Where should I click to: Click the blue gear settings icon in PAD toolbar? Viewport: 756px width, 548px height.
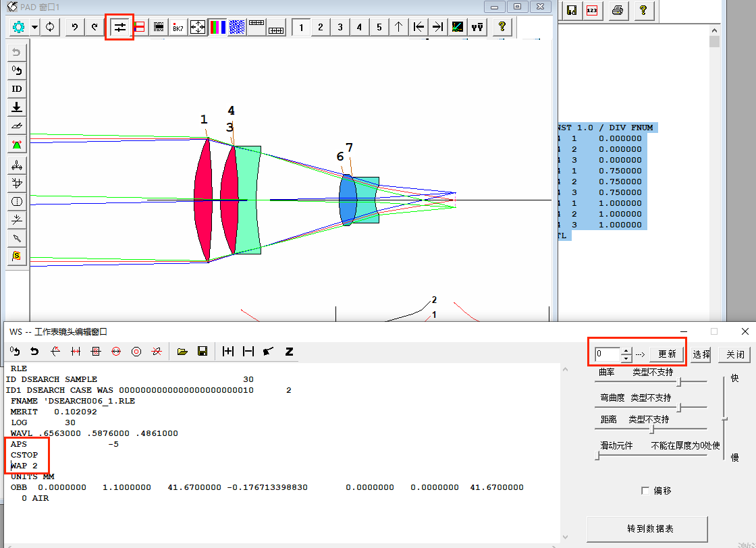(18, 27)
